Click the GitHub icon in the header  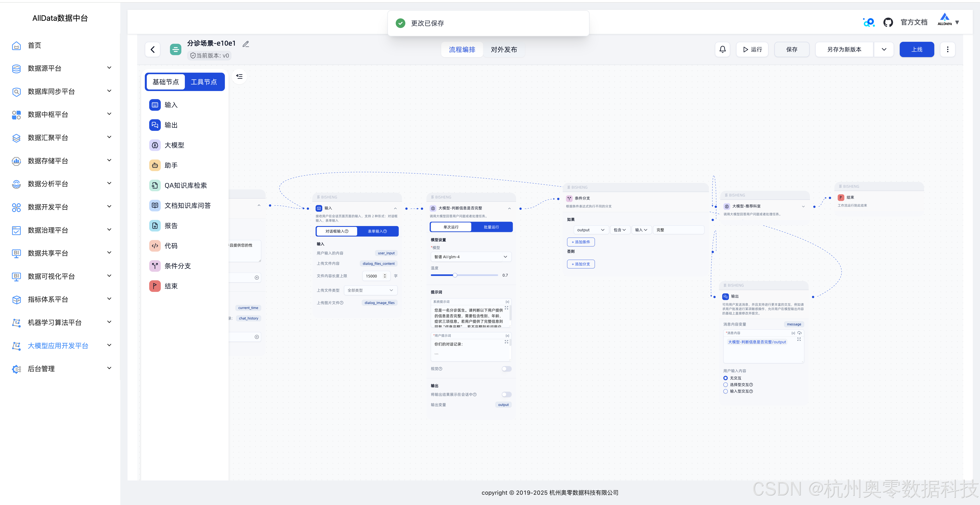tap(888, 23)
